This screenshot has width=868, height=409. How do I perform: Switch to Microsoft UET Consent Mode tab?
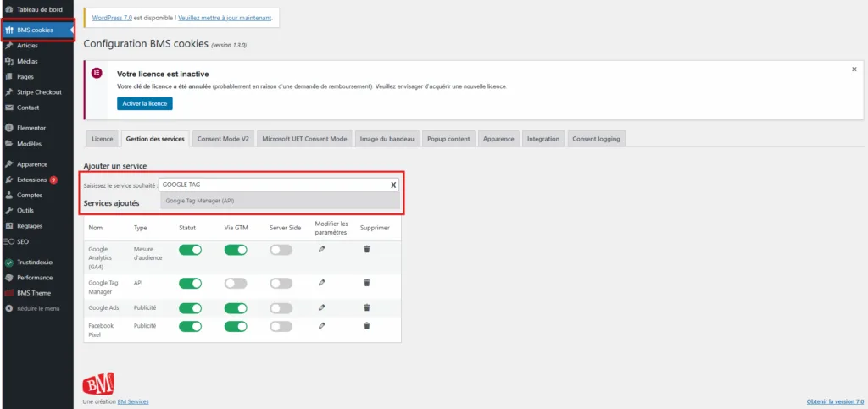(x=304, y=139)
